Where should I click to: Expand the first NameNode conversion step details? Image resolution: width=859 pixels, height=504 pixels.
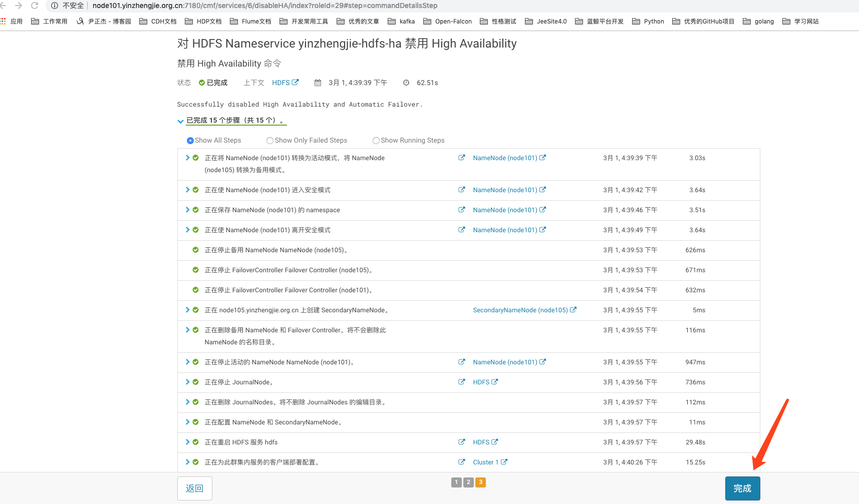click(x=186, y=158)
